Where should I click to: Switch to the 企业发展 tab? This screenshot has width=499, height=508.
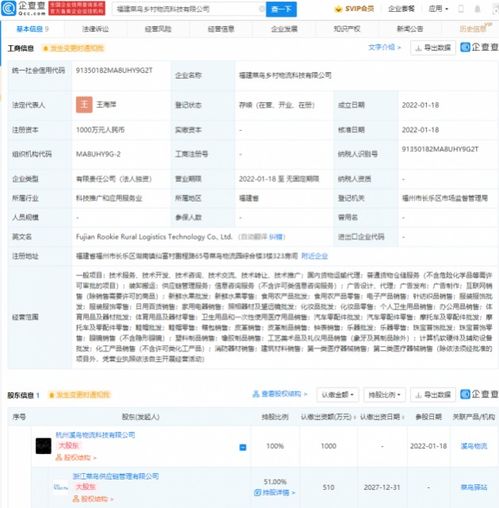(284, 29)
